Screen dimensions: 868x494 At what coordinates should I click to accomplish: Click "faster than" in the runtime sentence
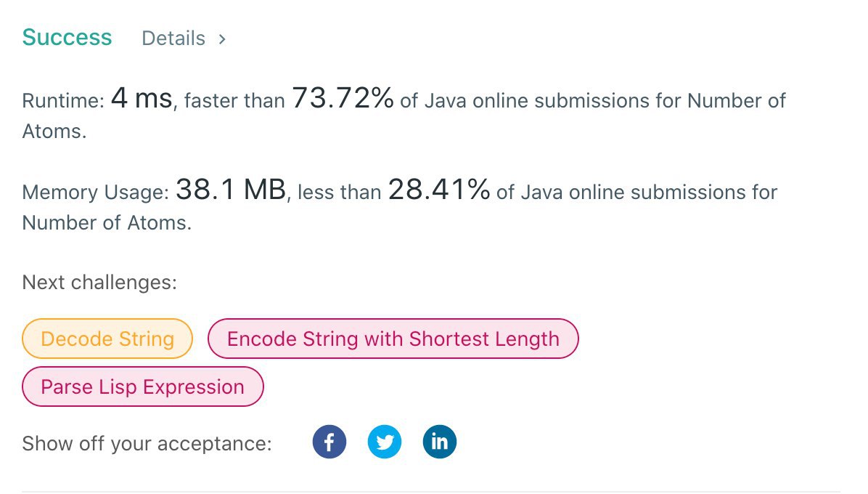pos(234,101)
